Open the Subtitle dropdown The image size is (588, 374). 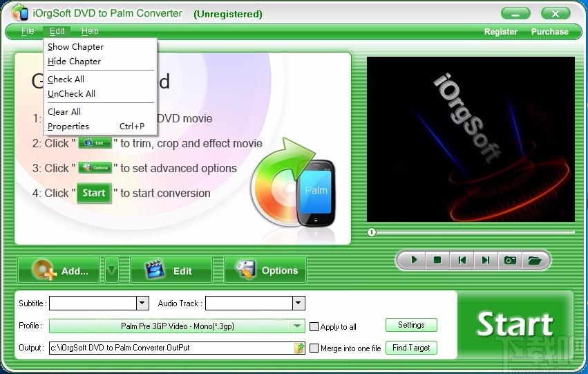coord(142,303)
